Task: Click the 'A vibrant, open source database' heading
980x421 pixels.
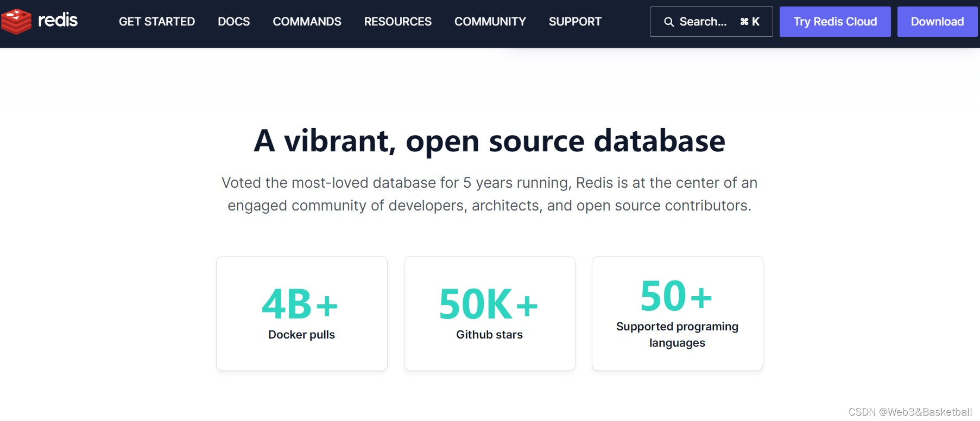Action: (490, 141)
